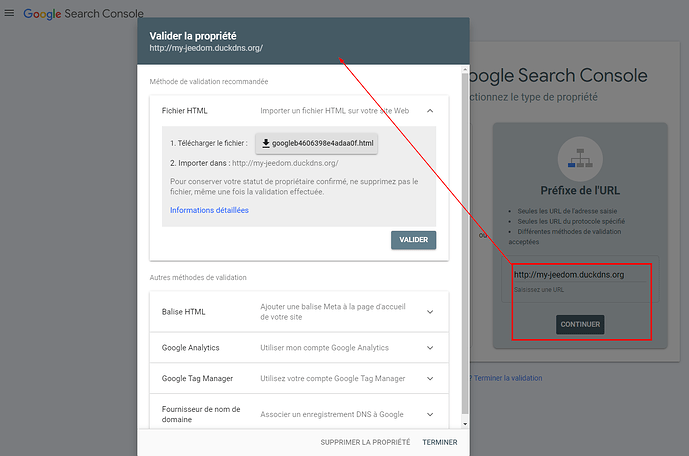The image size is (689, 456).
Task: Click the VALIDER button
Action: (x=413, y=240)
